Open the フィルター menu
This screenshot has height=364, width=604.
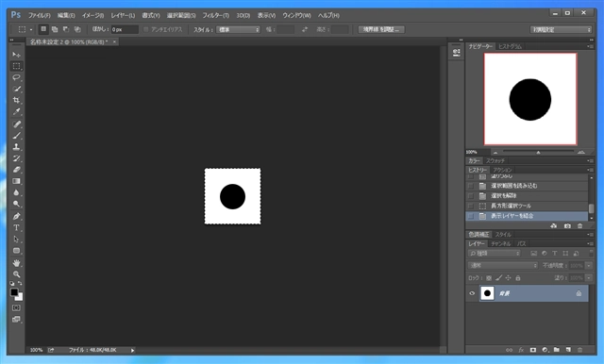pos(216,15)
